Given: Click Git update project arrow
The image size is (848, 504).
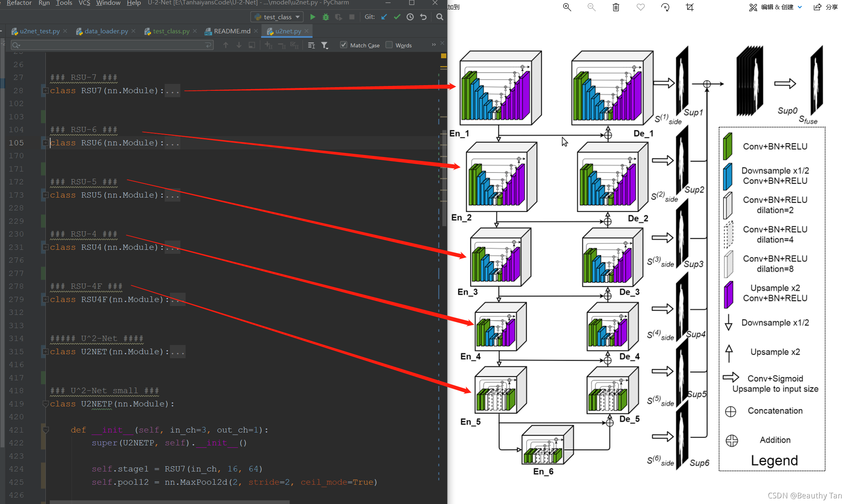Looking at the screenshot, I should [x=384, y=17].
